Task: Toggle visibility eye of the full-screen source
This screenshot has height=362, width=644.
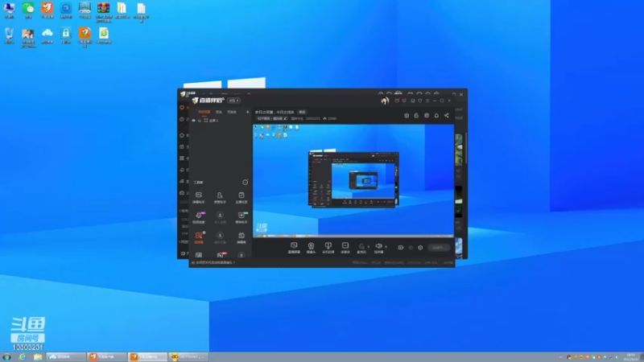Action: [193, 121]
